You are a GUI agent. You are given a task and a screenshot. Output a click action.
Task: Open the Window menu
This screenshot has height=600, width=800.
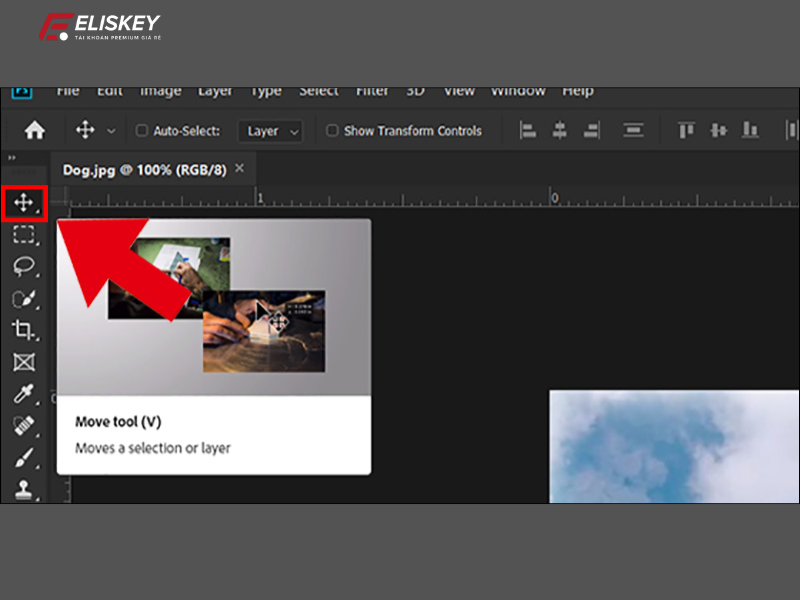click(x=518, y=90)
